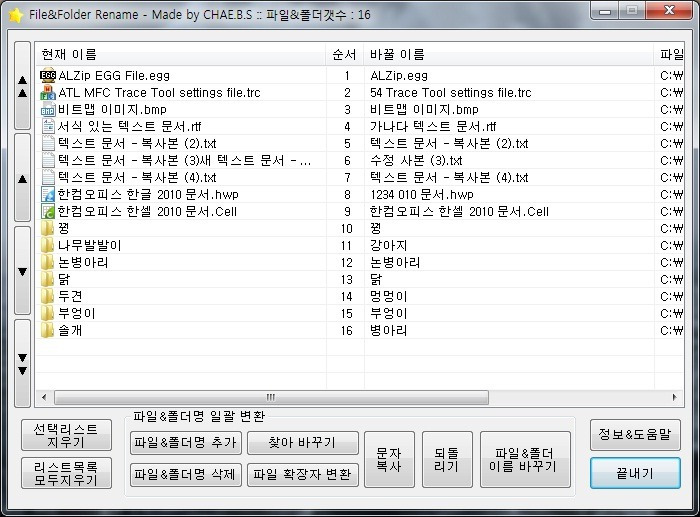Image resolution: width=700 pixels, height=517 pixels.
Task: Click the 파일&폴더명 삭제 button
Action: pyautogui.click(x=186, y=475)
